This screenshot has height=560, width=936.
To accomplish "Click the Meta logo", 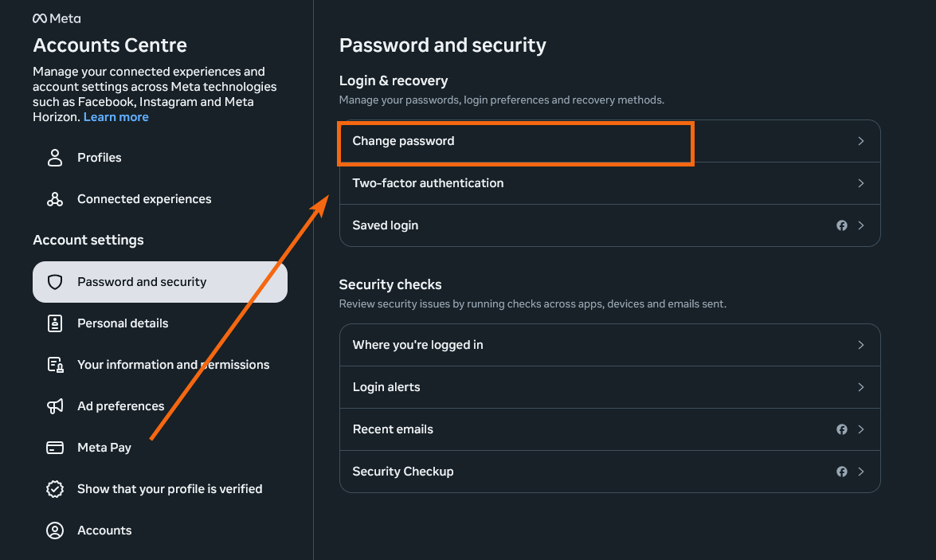I will pos(57,18).
